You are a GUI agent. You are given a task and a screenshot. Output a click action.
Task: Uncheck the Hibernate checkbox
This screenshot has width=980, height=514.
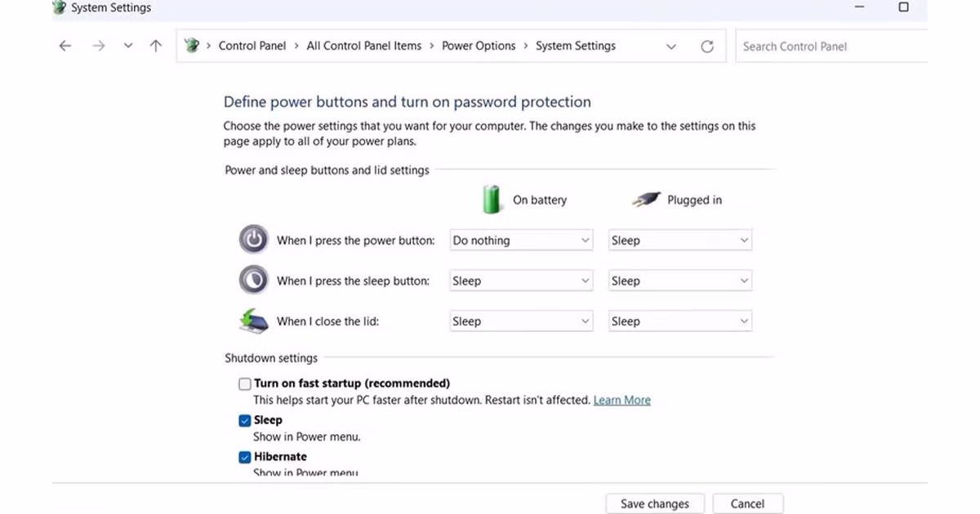(x=245, y=458)
